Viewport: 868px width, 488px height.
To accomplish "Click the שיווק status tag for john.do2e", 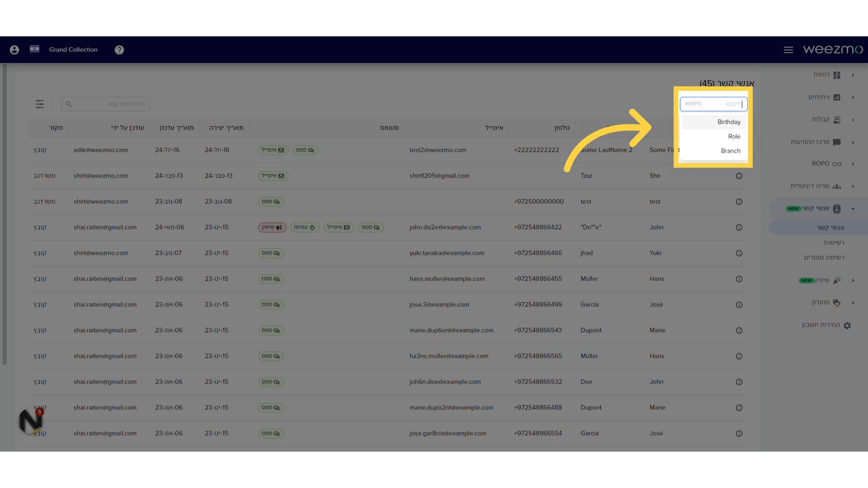I will [272, 227].
